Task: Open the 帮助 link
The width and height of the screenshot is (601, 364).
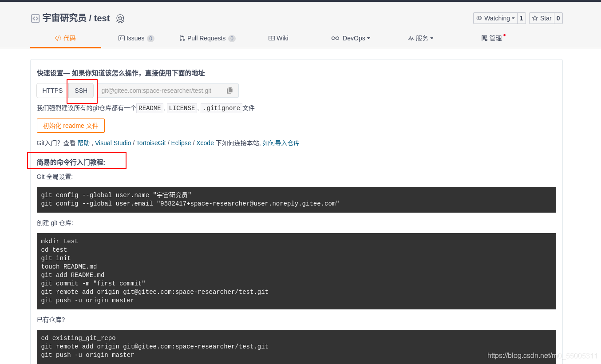Action: point(83,143)
